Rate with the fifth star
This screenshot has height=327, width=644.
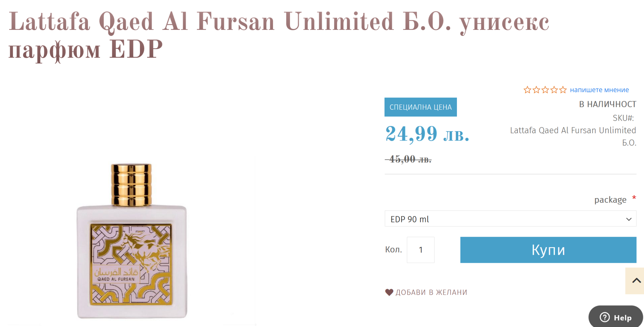pyautogui.click(x=563, y=90)
